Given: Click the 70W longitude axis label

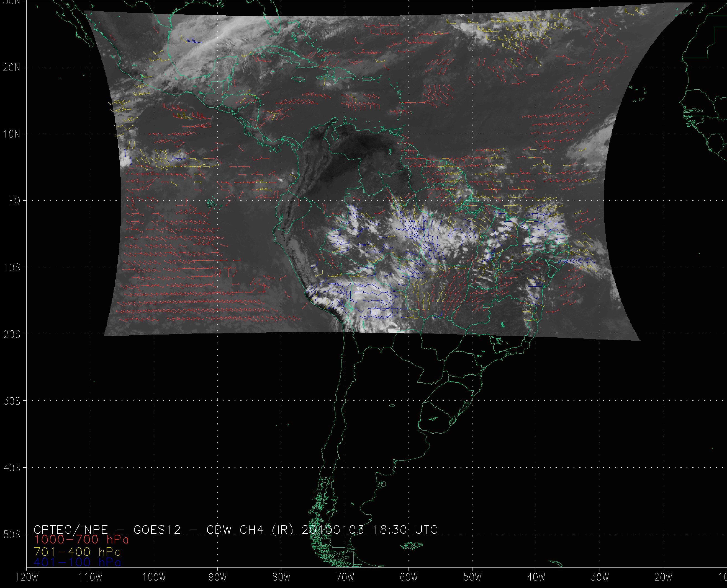Looking at the screenshot, I should pyautogui.click(x=345, y=577).
